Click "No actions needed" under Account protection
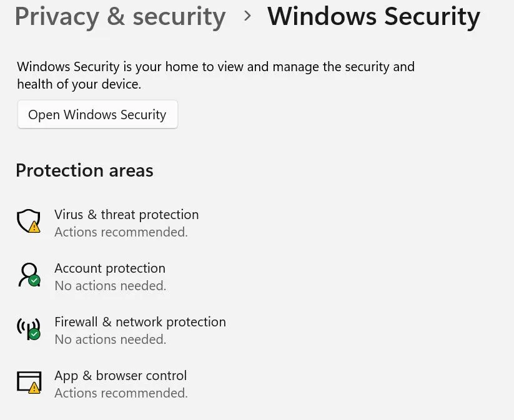The image size is (514, 420). click(x=111, y=286)
